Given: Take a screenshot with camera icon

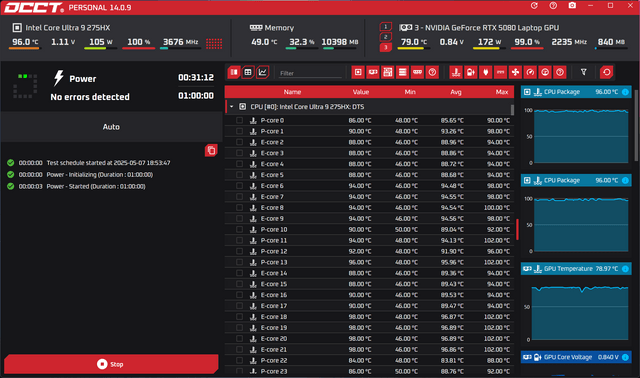Looking at the screenshot, I should point(572,5).
